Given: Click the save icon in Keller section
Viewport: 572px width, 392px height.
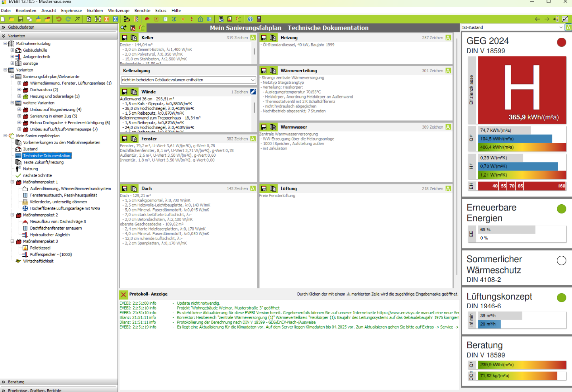Looking at the screenshot, I should (x=125, y=38).
